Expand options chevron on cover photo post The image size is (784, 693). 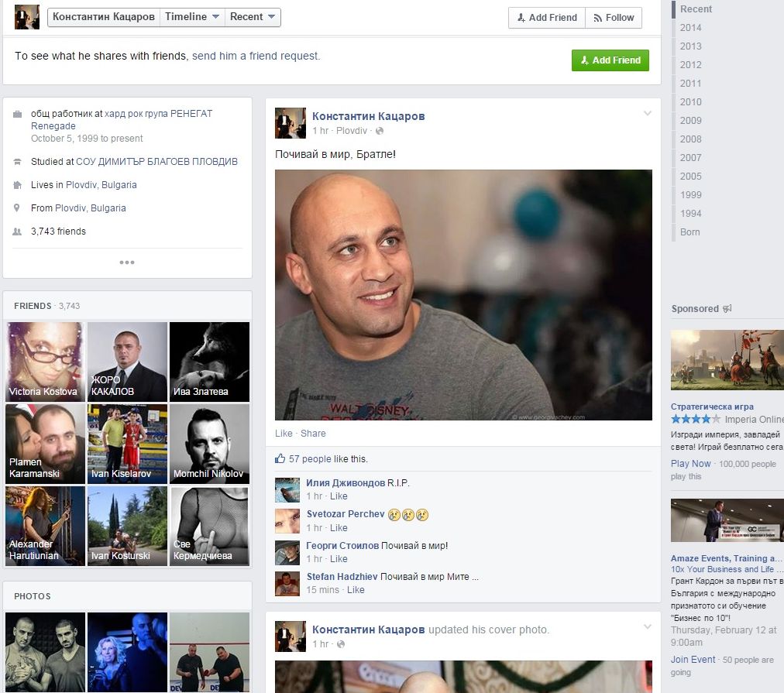click(x=648, y=626)
